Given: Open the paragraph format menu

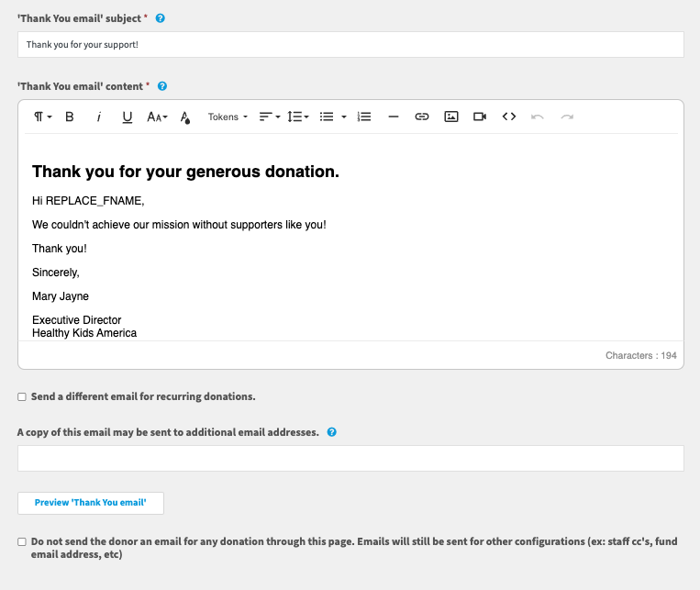Looking at the screenshot, I should point(43,117).
